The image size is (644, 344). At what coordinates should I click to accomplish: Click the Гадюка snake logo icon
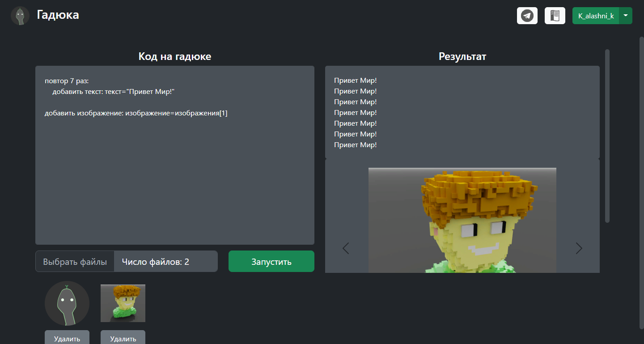click(x=20, y=16)
